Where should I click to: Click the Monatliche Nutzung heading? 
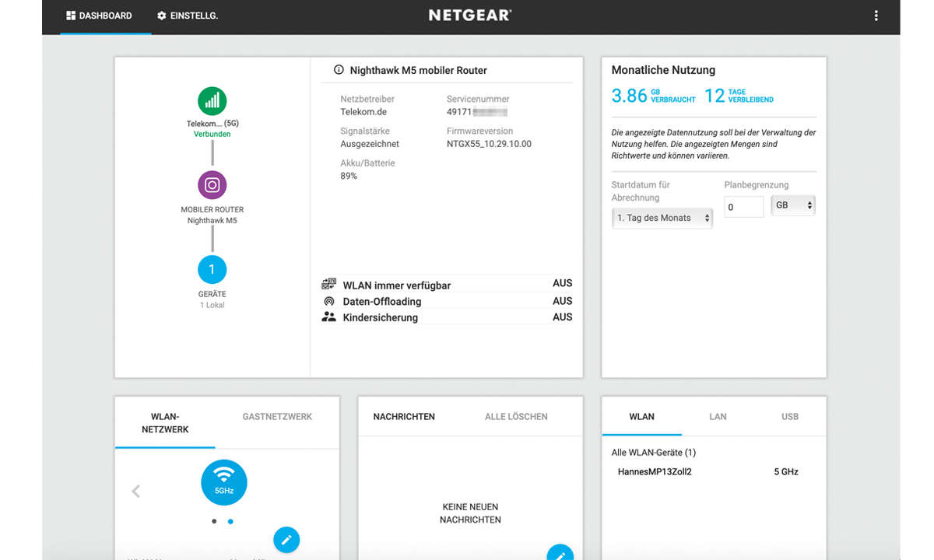pyautogui.click(x=663, y=70)
